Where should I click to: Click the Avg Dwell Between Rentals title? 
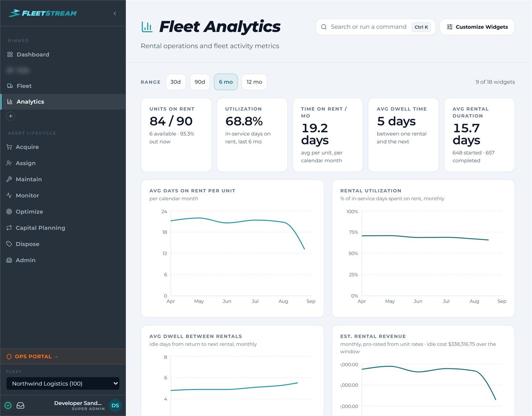coord(196,336)
